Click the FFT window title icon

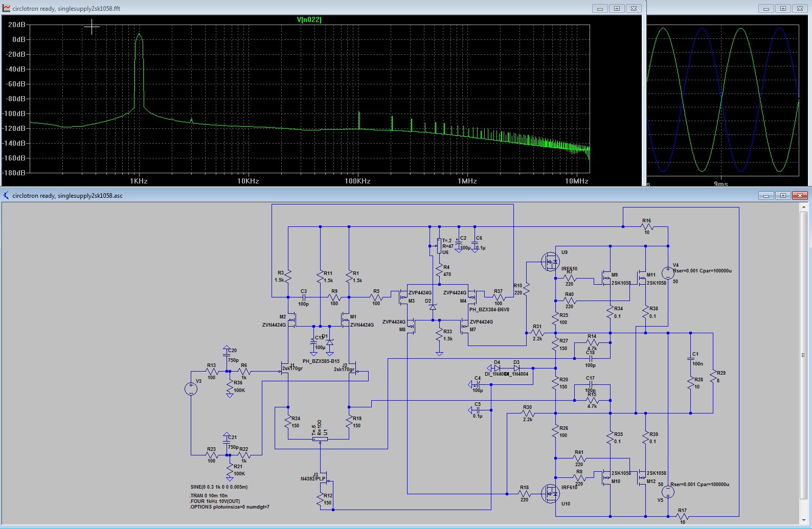(x=6, y=8)
